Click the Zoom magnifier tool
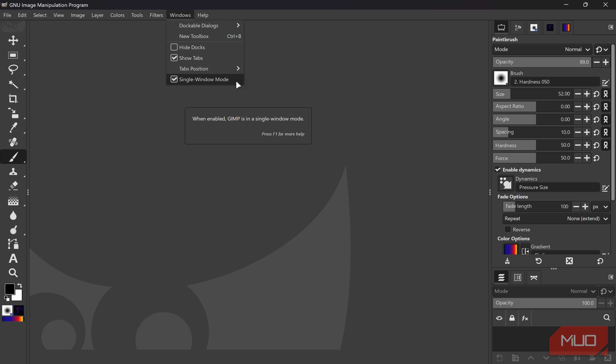616x364 pixels. coord(13,273)
